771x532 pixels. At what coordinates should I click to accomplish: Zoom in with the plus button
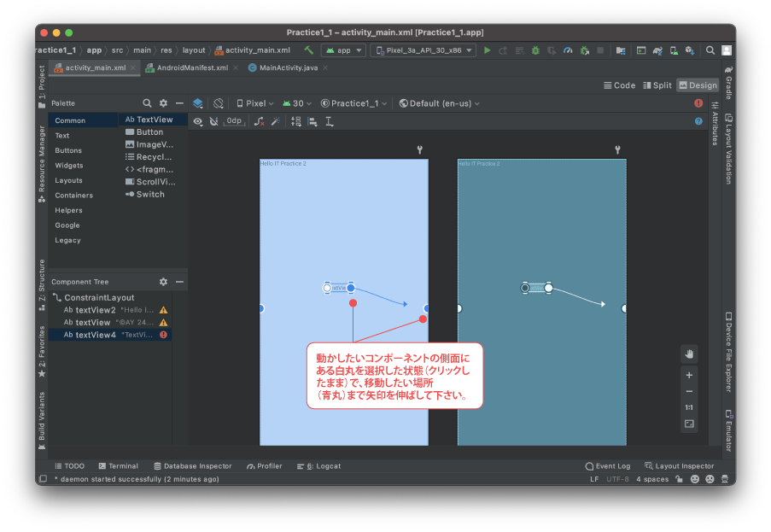pyautogui.click(x=689, y=375)
